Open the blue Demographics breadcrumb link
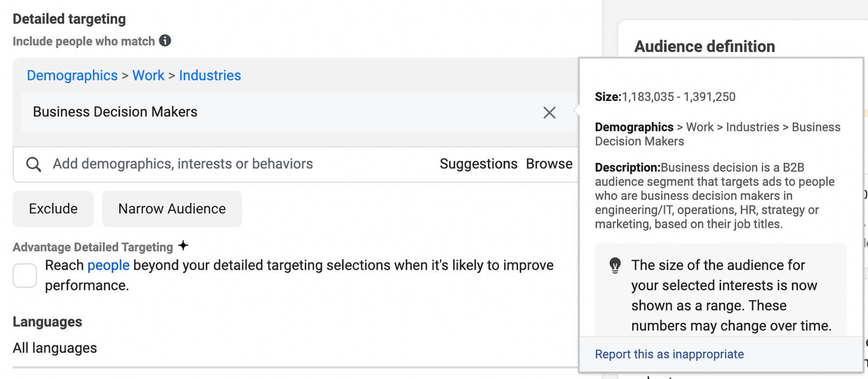The height and width of the screenshot is (379, 868). pyautogui.click(x=72, y=75)
